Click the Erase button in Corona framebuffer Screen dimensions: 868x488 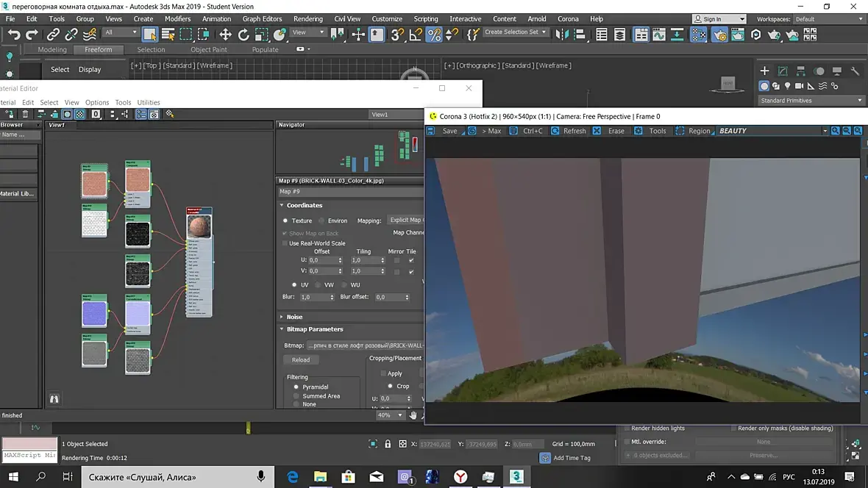pos(616,131)
